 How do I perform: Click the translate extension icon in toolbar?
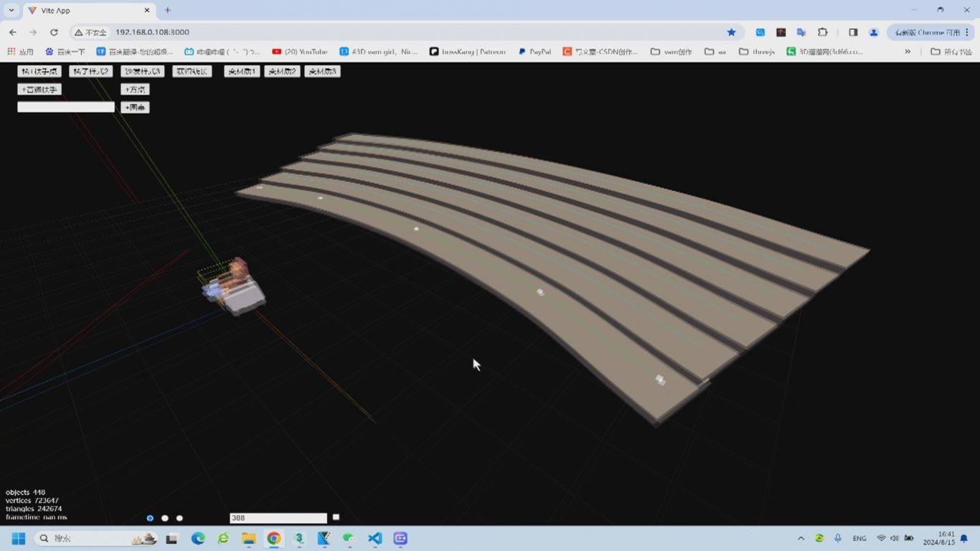(x=801, y=32)
